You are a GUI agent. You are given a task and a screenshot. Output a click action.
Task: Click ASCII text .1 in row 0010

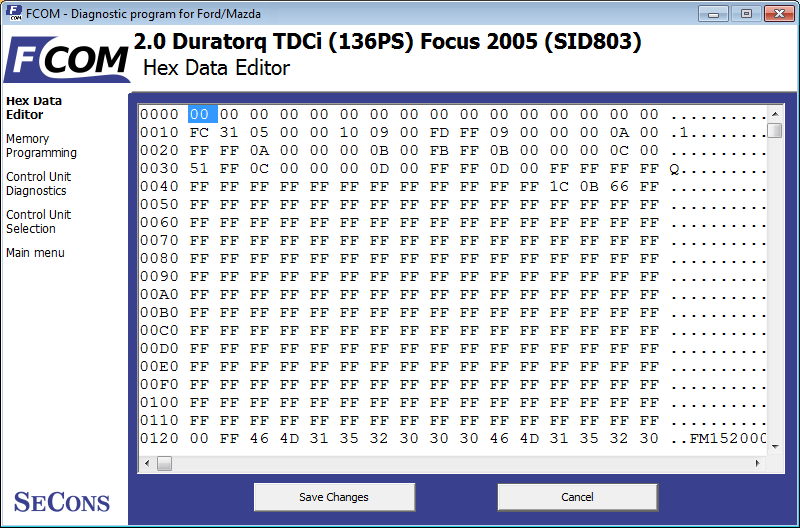pyautogui.click(x=680, y=133)
